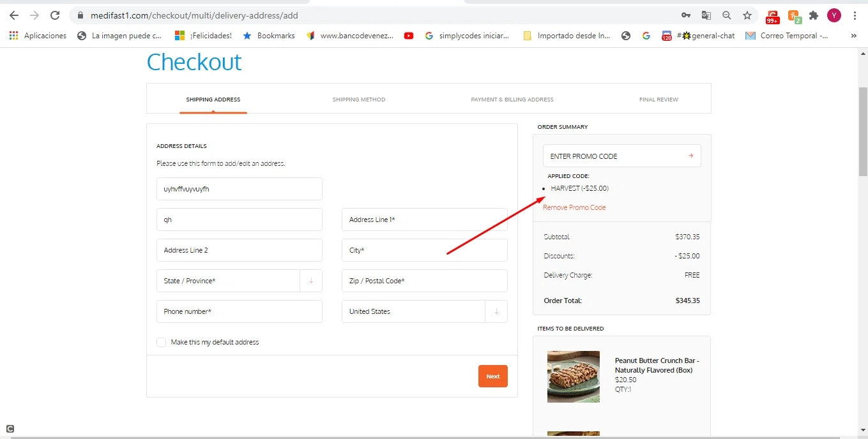Open the Bookmarks star folder
The width and height of the screenshot is (868, 439).
click(x=269, y=36)
